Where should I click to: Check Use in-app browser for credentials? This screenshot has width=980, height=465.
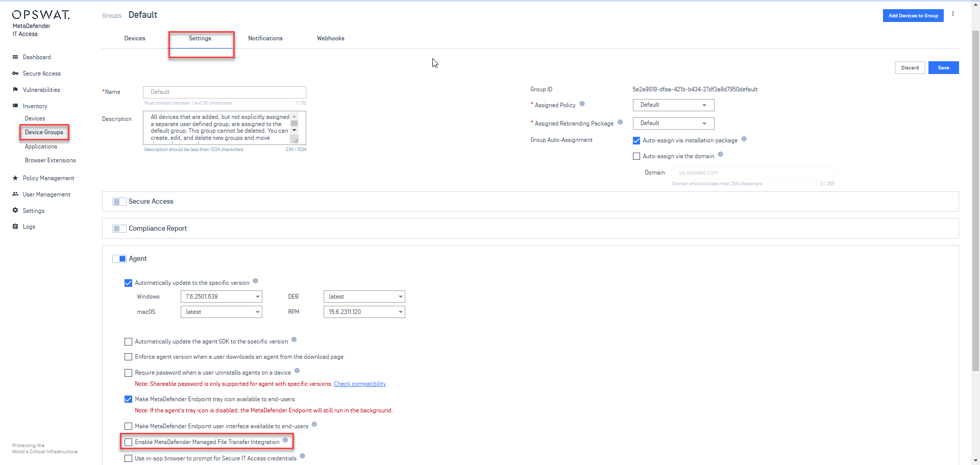[x=128, y=458]
